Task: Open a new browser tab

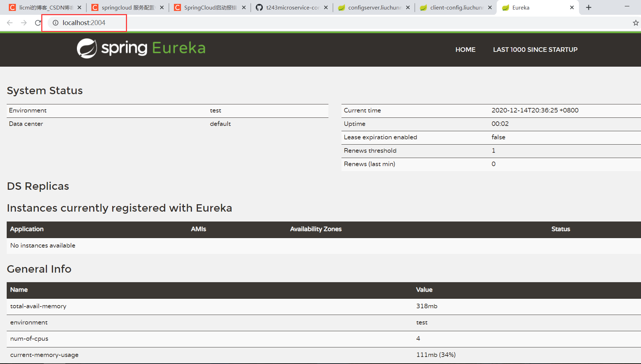Action: pos(588,7)
